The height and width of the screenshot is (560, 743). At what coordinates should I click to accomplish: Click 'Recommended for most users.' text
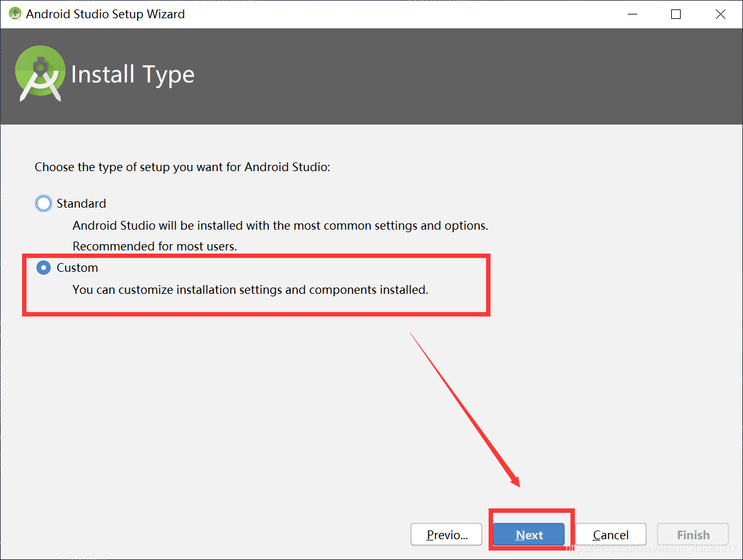tap(154, 247)
